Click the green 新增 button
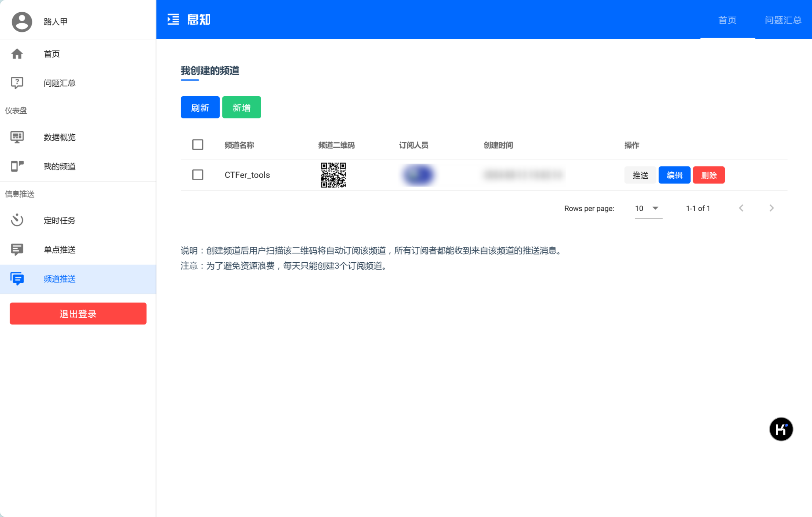This screenshot has height=517, width=812. tap(241, 107)
